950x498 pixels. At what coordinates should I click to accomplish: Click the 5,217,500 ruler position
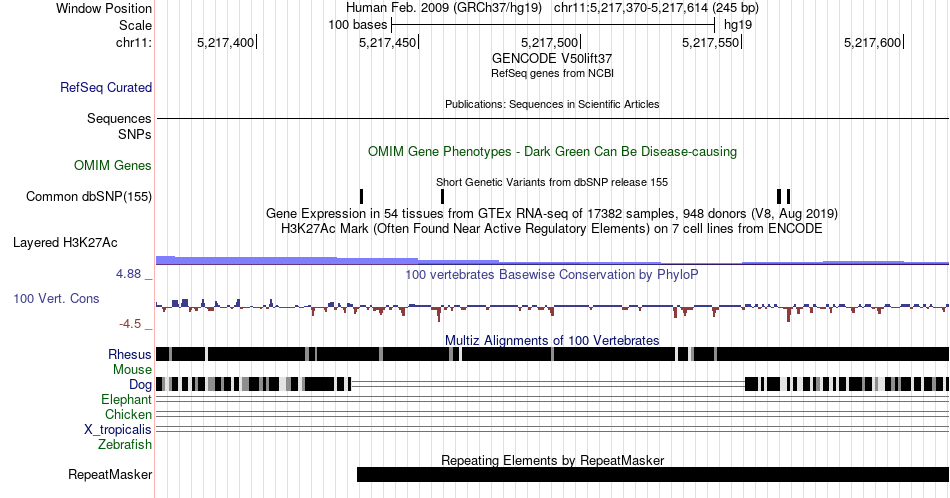(x=550, y=42)
